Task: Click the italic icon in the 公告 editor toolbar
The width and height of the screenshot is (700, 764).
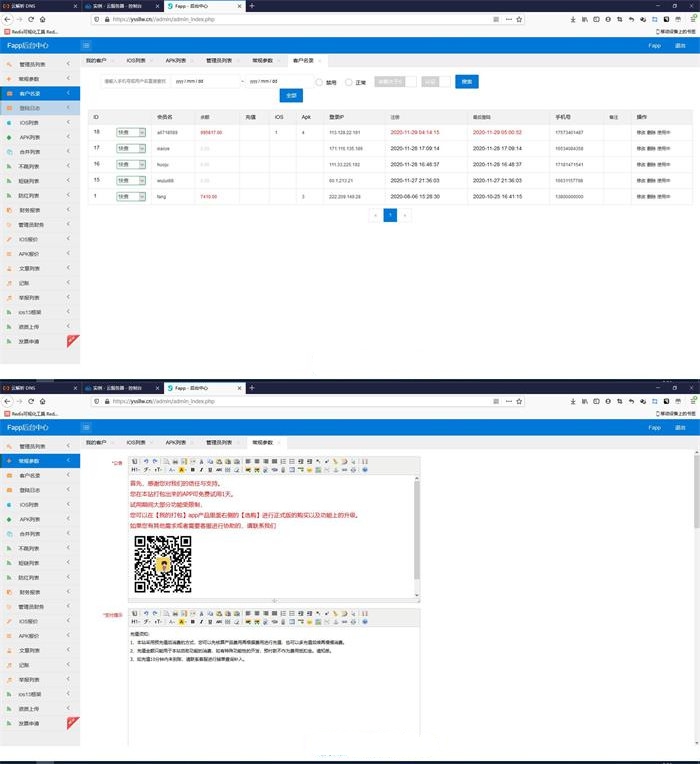Action: coord(201,470)
